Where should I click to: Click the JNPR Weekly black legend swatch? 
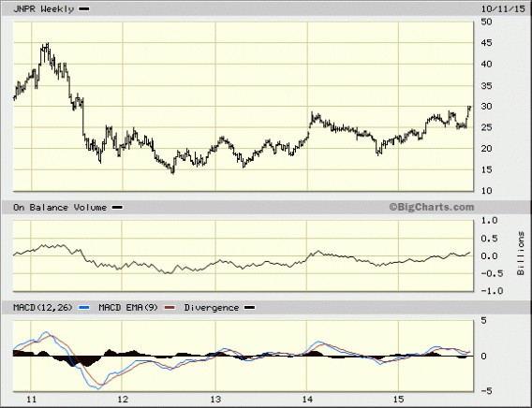(x=83, y=9)
